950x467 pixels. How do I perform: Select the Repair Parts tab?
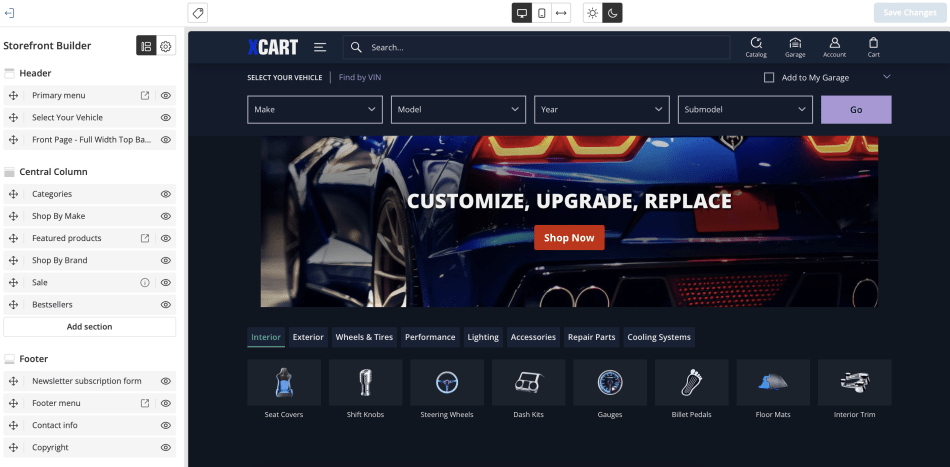click(x=591, y=337)
